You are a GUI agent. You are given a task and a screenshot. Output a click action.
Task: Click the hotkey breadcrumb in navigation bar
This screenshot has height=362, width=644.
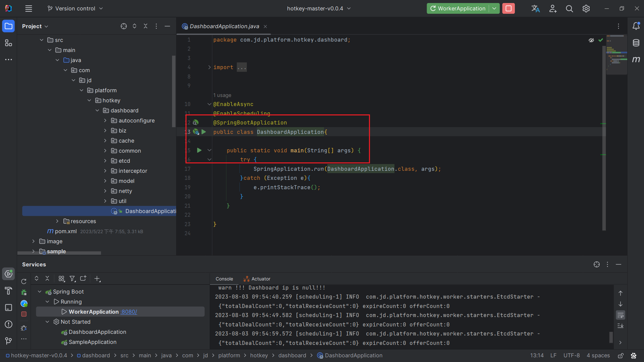click(259, 356)
